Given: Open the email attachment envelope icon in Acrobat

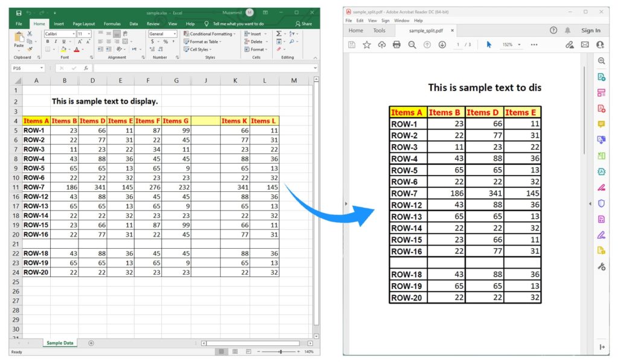Looking at the screenshot, I should [584, 44].
